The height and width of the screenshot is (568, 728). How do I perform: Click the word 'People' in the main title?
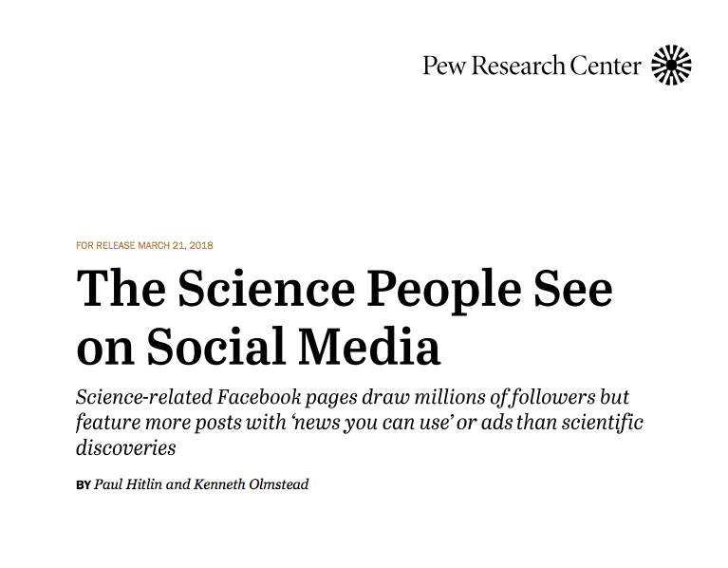tap(444, 293)
